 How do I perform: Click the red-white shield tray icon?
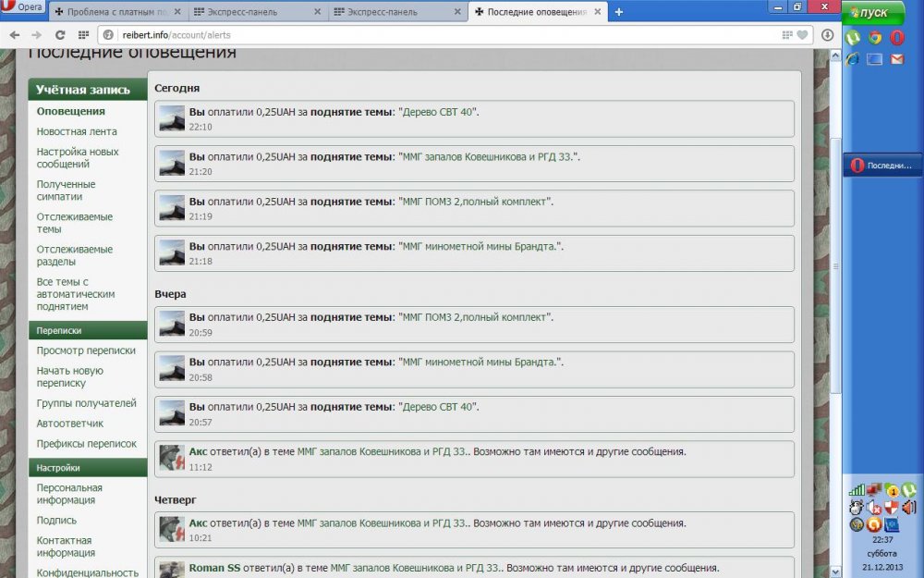tap(892, 507)
